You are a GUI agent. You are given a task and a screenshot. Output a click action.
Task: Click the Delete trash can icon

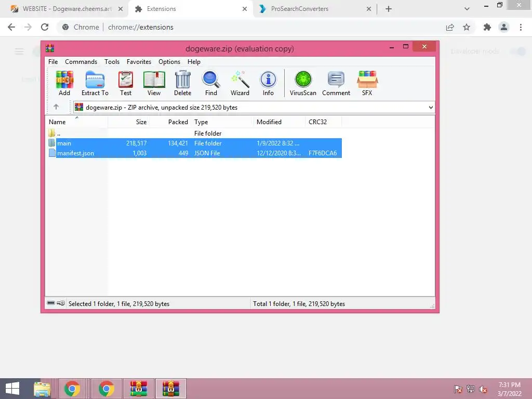click(182, 83)
